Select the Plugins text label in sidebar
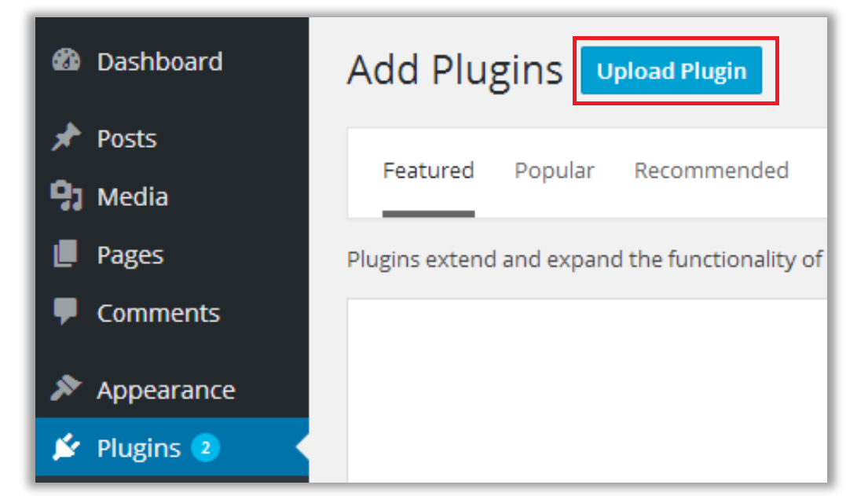This screenshot has width=868, height=496. [x=138, y=448]
